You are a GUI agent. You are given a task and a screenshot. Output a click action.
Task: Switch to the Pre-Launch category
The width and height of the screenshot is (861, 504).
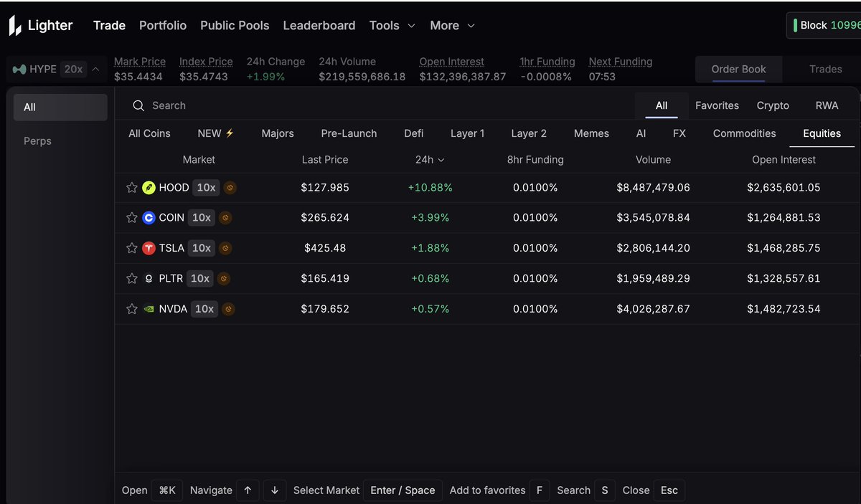click(349, 133)
